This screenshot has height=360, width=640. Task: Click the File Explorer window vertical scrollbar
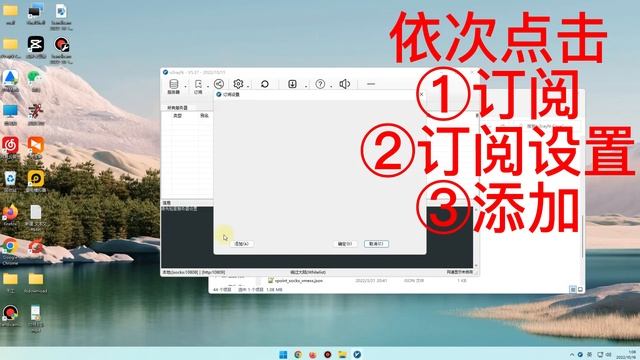pyautogui.click(x=582, y=237)
